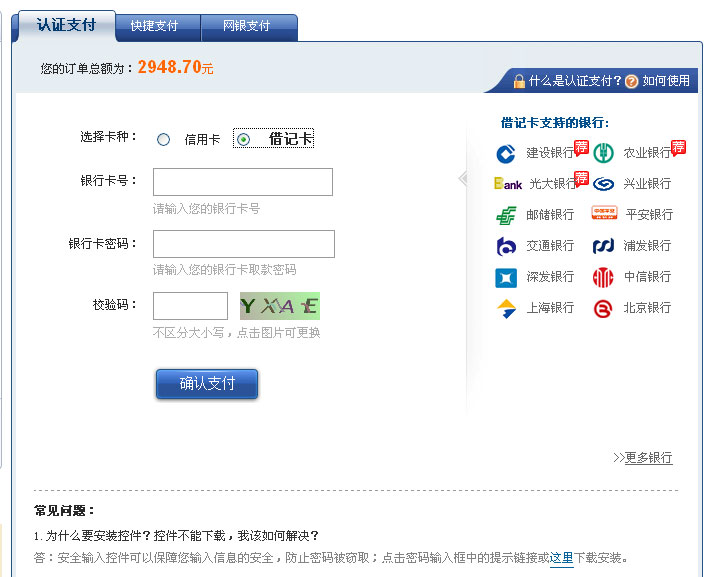
Task: Click the 邮储银行 text label
Action: pos(550,215)
